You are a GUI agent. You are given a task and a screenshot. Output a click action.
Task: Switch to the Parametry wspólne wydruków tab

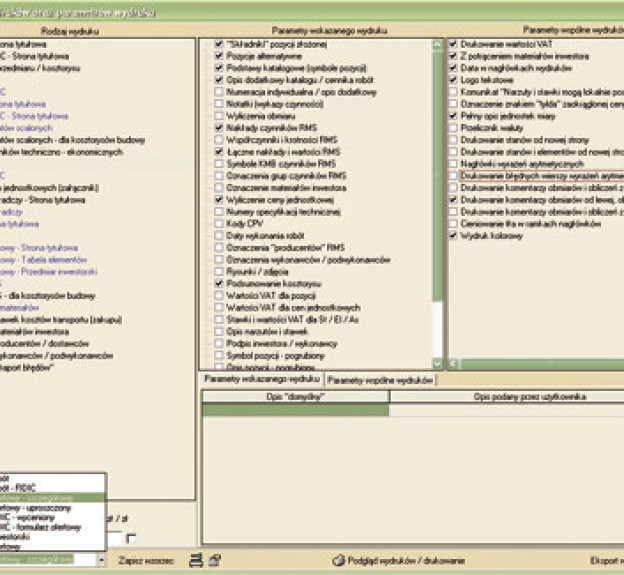point(380,380)
